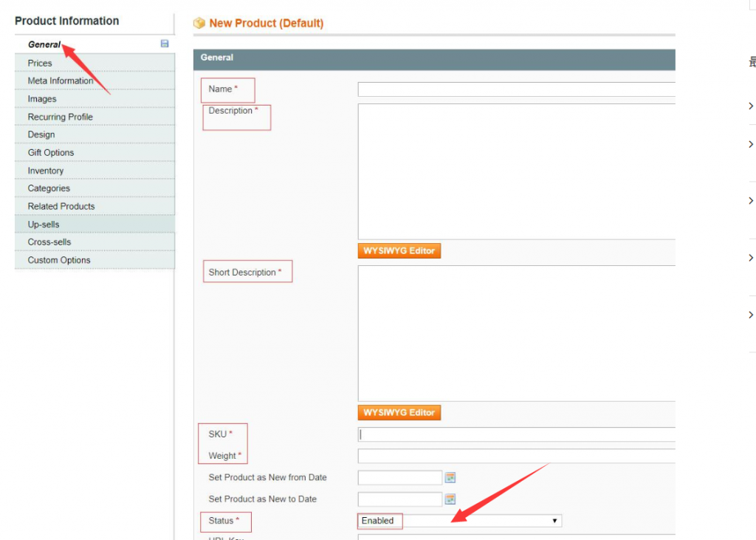The image size is (756, 540).
Task: Switch to Custom Options tab
Action: [x=59, y=260]
